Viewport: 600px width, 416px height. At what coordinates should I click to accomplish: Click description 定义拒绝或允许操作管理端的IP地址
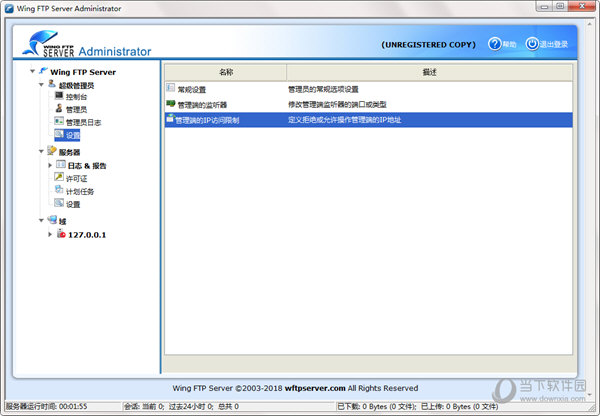click(x=344, y=120)
